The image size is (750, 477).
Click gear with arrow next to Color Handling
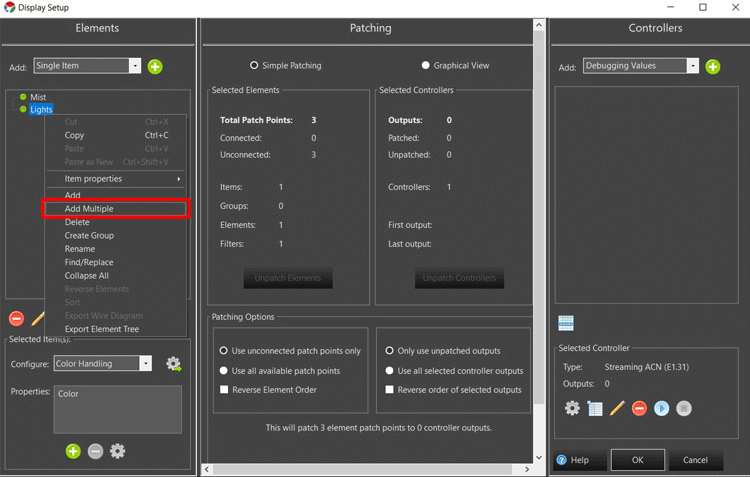tap(173, 364)
